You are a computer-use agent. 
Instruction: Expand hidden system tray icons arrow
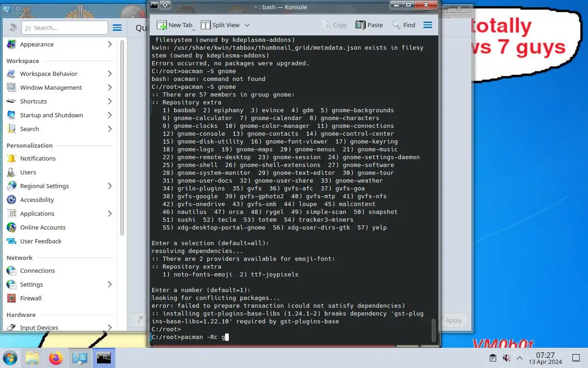coord(520,358)
